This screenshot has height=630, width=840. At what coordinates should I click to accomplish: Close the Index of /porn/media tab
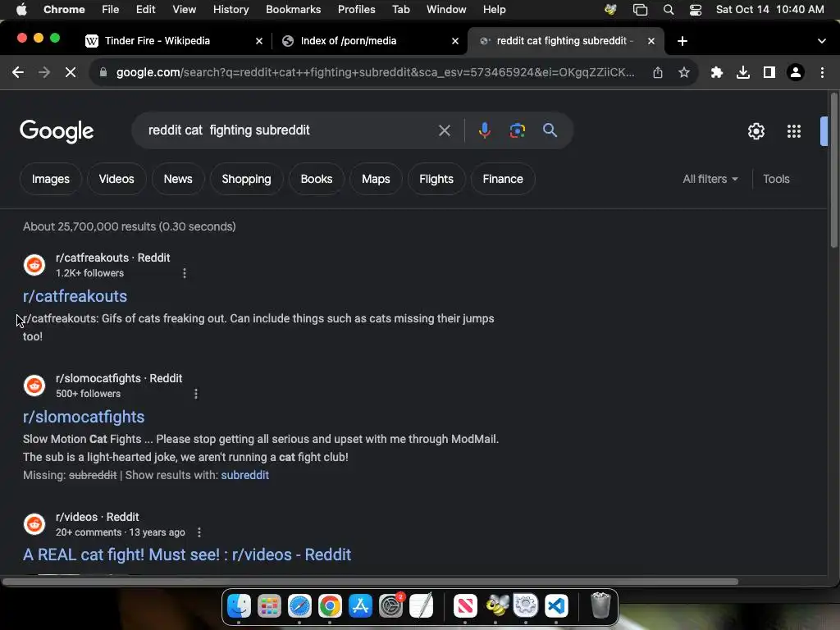(x=454, y=41)
